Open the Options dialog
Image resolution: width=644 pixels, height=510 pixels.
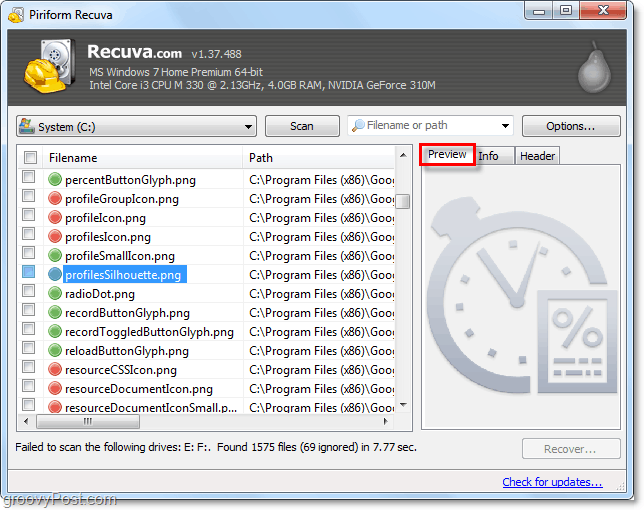[x=571, y=126]
